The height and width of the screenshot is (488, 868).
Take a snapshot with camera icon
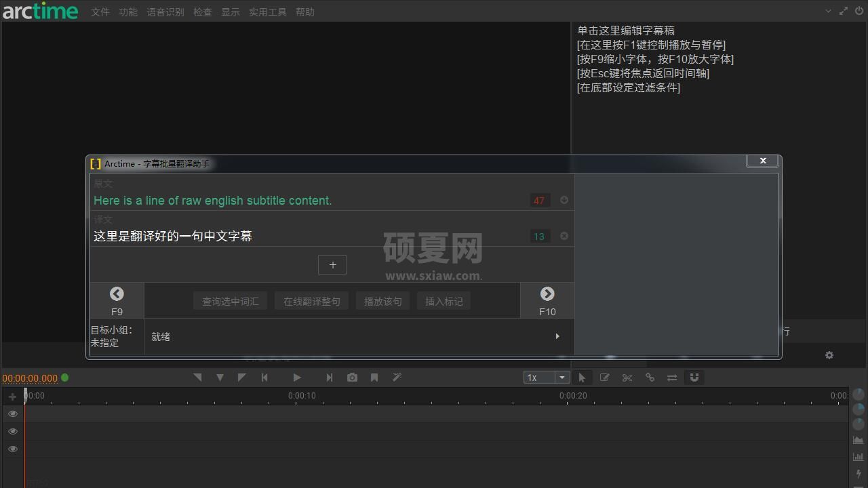click(352, 378)
